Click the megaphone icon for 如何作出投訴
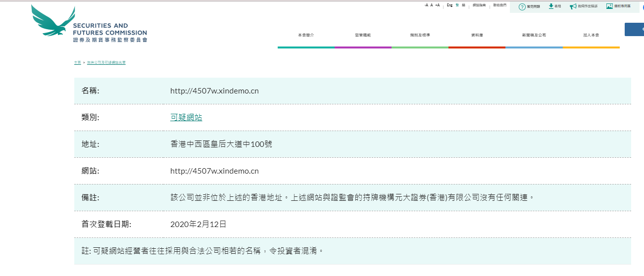The width and height of the screenshot is (644, 276). point(573,6)
